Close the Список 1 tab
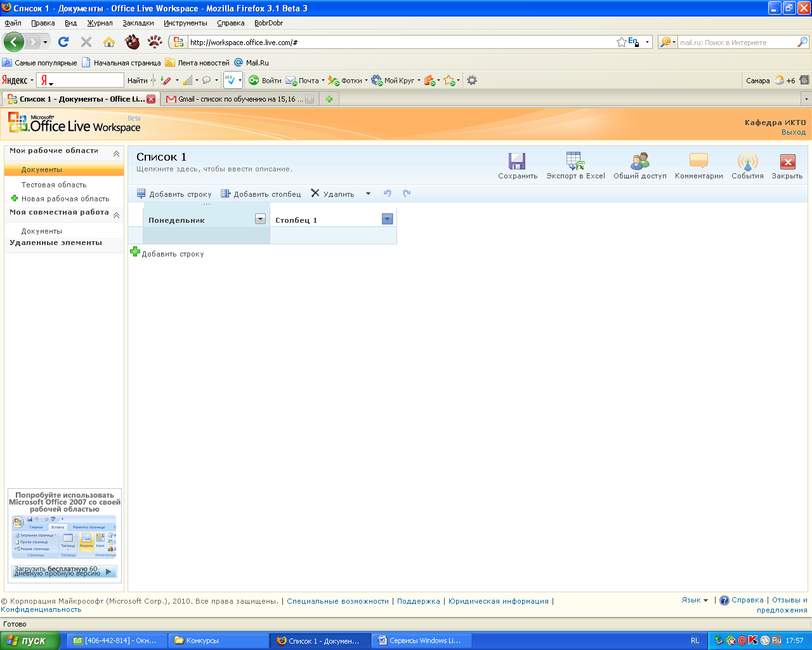Screen dimensions: 812x650 (151, 99)
